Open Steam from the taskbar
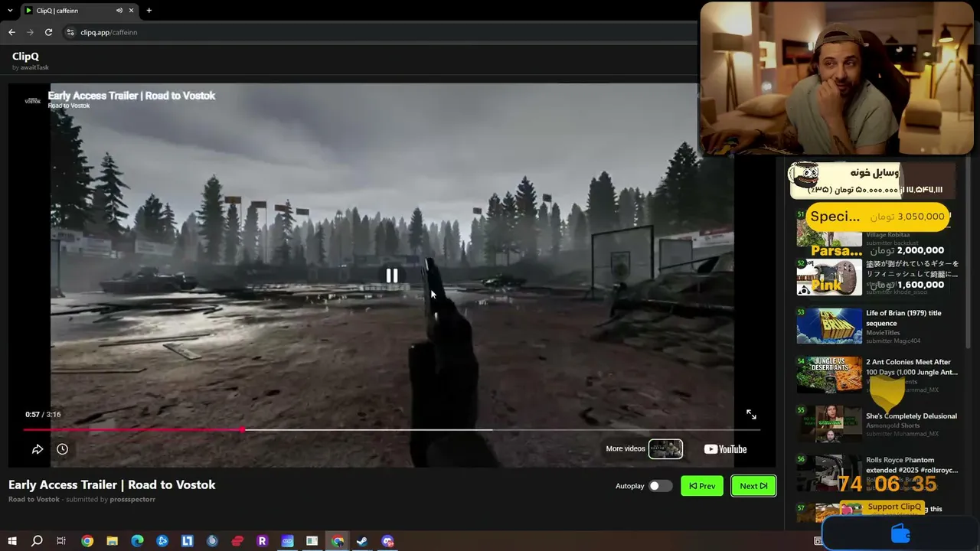980x551 pixels. point(362,541)
